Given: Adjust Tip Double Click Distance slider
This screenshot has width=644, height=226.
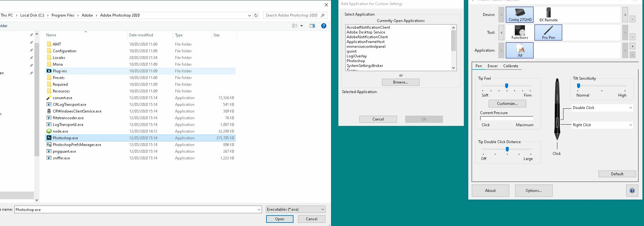Looking at the screenshot, I should coord(507,149).
